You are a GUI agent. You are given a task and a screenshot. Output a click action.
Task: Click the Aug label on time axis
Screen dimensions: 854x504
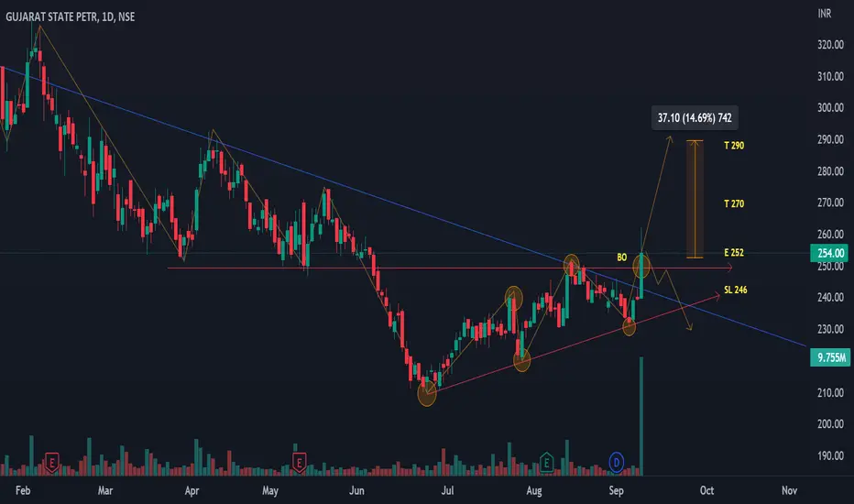[x=534, y=490]
